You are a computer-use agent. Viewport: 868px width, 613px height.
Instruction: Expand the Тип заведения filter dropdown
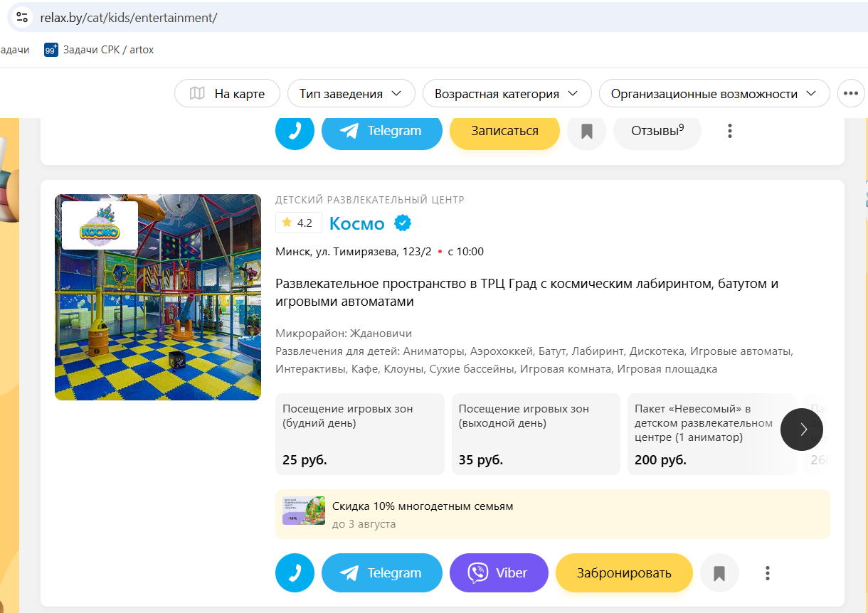351,93
